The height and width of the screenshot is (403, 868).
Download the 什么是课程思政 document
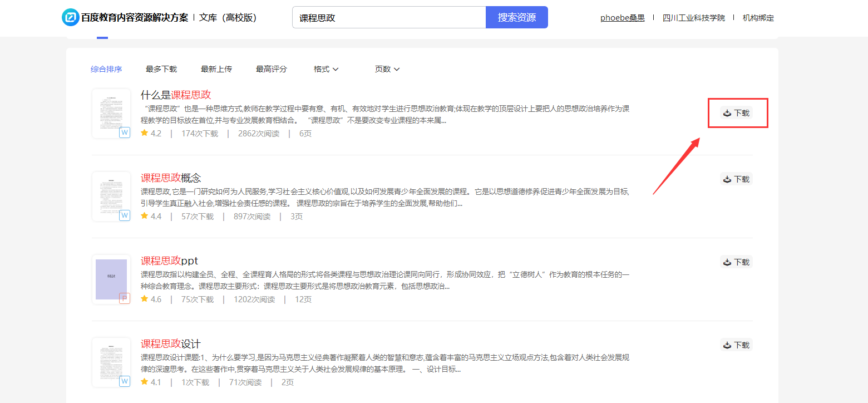[x=736, y=113]
